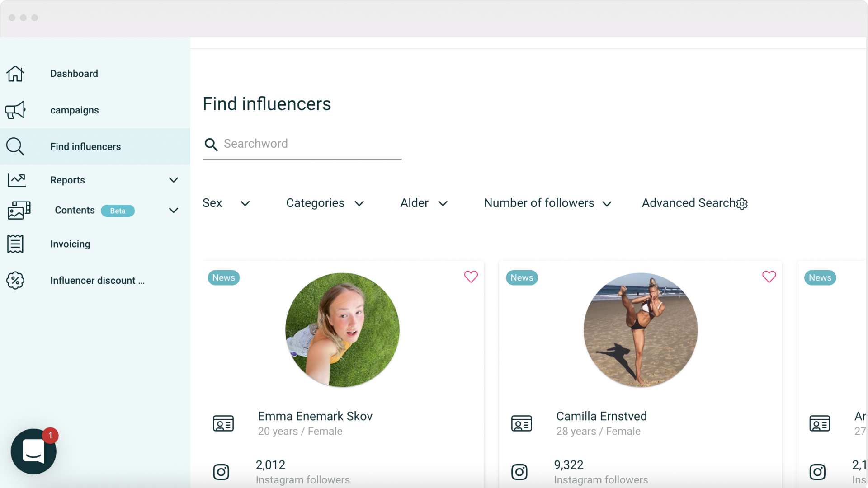The image size is (868, 488).
Task: Select Camilla Ernstved's name link
Action: [601, 416]
